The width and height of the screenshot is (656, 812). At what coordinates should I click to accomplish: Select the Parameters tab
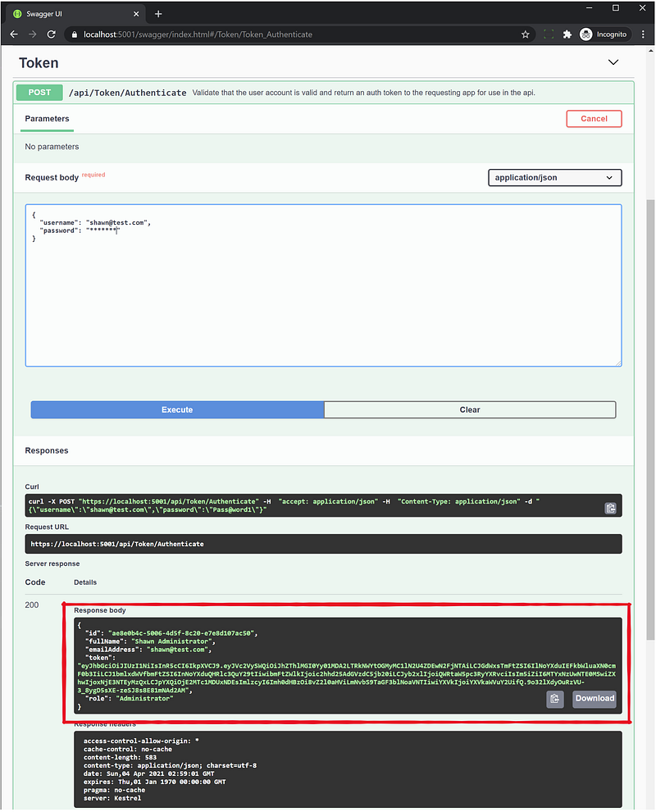47,119
